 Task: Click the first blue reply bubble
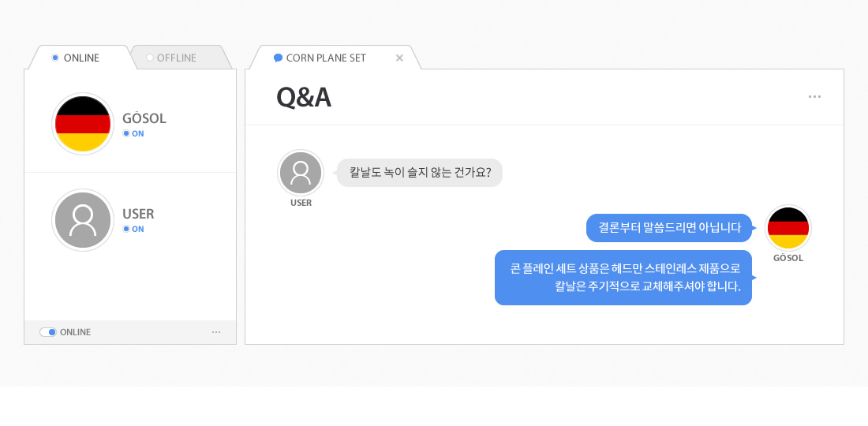(x=669, y=228)
